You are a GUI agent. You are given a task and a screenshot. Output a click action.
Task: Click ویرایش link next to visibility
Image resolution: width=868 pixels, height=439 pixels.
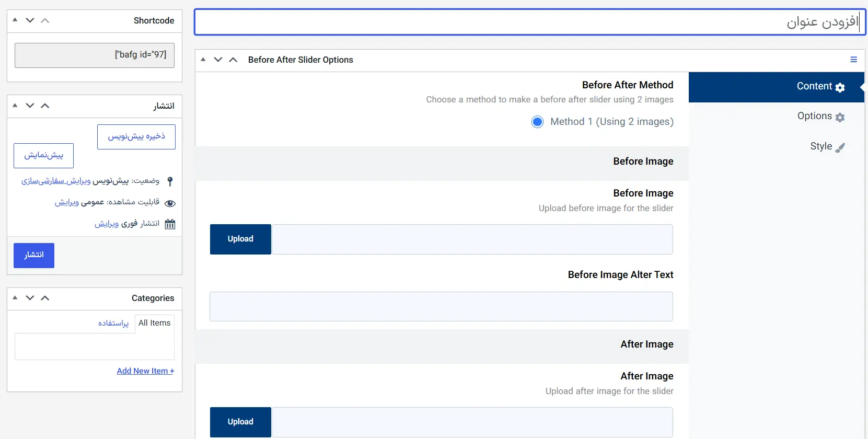(x=67, y=202)
